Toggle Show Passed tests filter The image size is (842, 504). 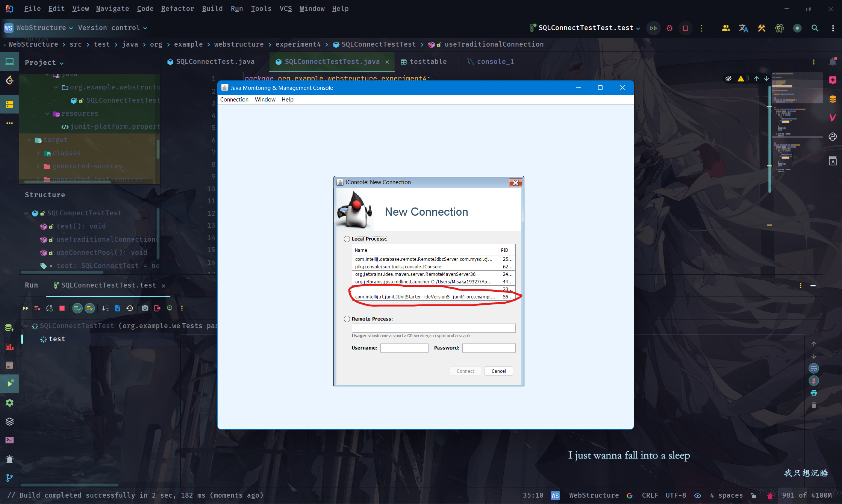click(x=77, y=308)
